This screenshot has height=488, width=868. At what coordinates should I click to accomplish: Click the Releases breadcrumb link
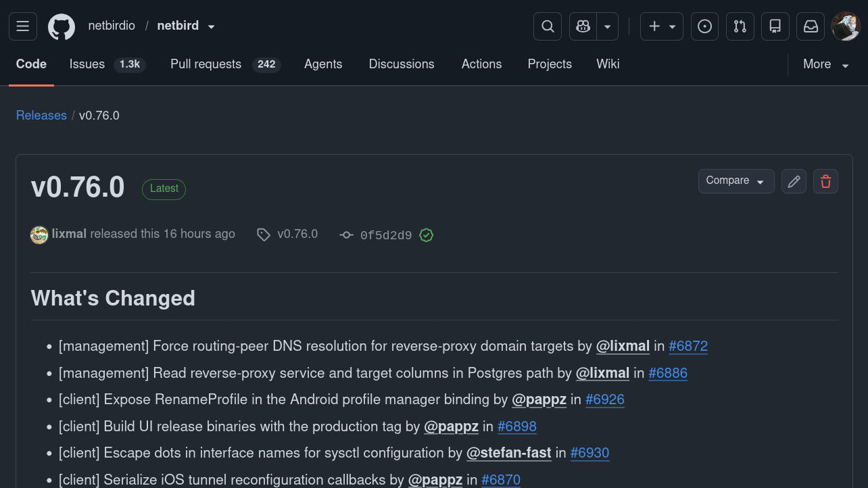tap(41, 116)
